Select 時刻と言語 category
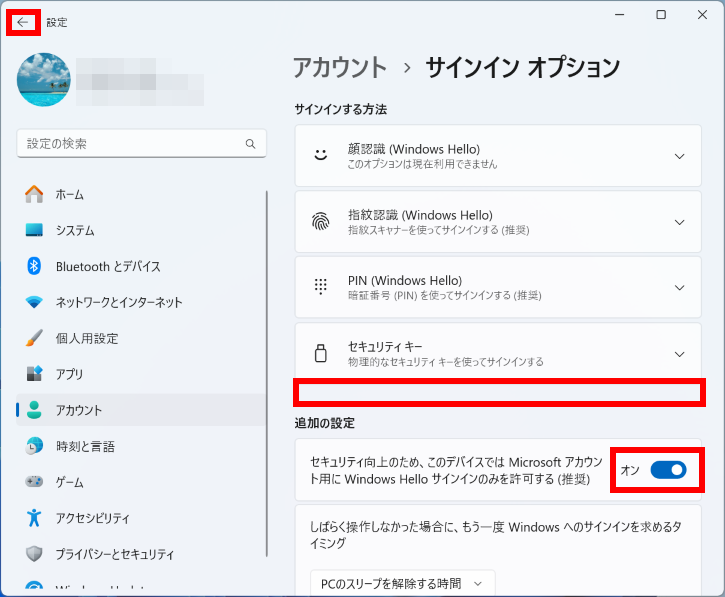The image size is (725, 597). pos(141,446)
